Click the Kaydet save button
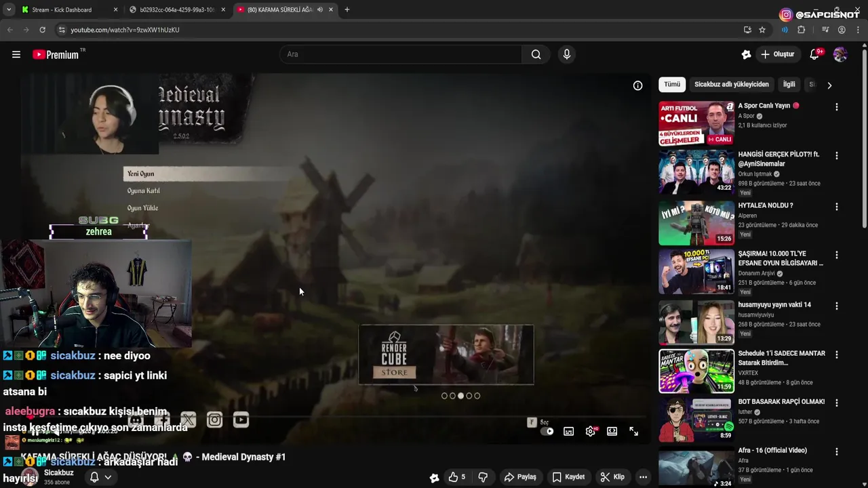This screenshot has height=488, width=868. pos(568,477)
